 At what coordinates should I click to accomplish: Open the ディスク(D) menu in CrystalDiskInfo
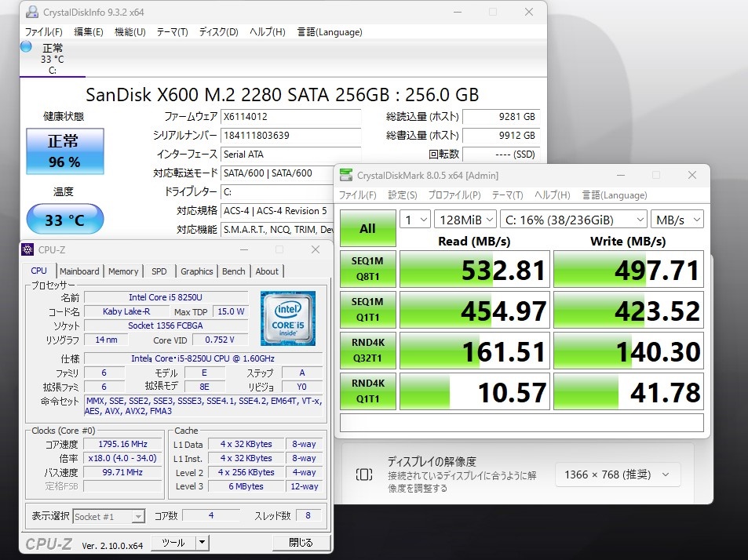tap(218, 32)
